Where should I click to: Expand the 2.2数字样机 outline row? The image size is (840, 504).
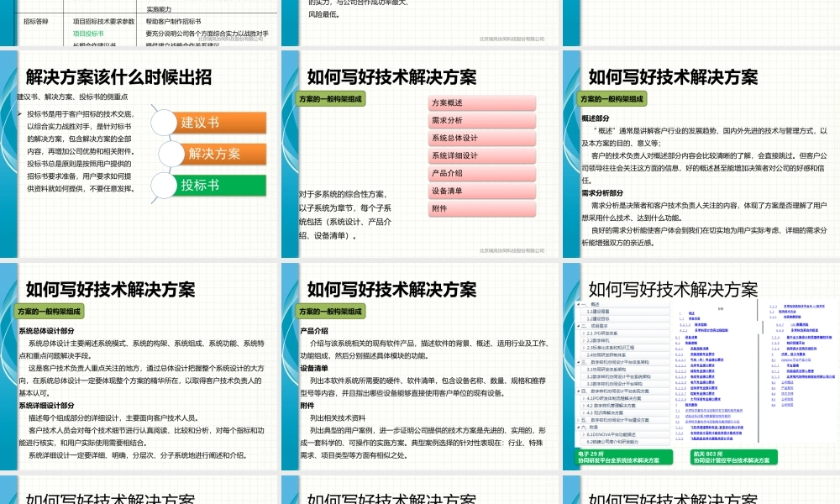point(584,340)
